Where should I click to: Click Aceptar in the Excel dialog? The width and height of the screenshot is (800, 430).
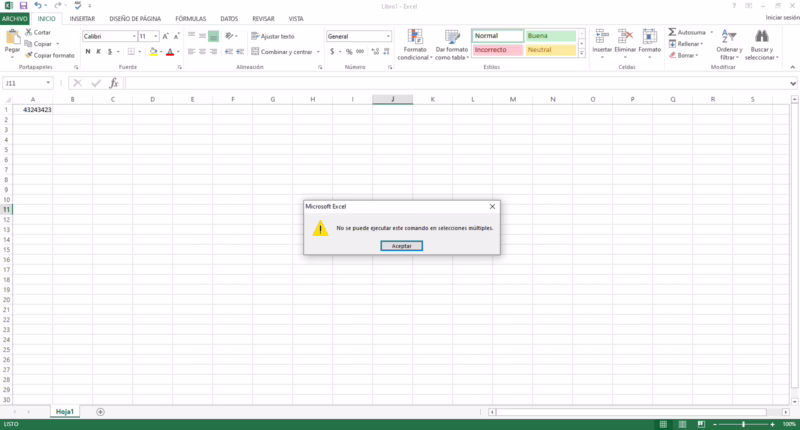click(x=402, y=246)
